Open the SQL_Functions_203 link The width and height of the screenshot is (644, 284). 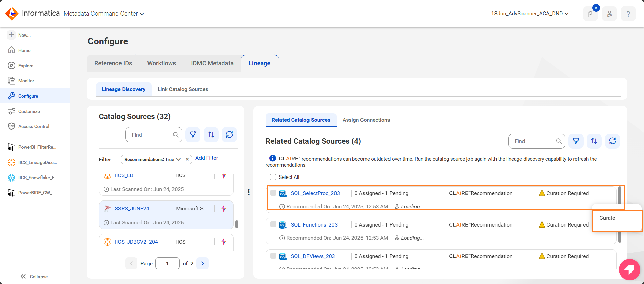click(314, 225)
